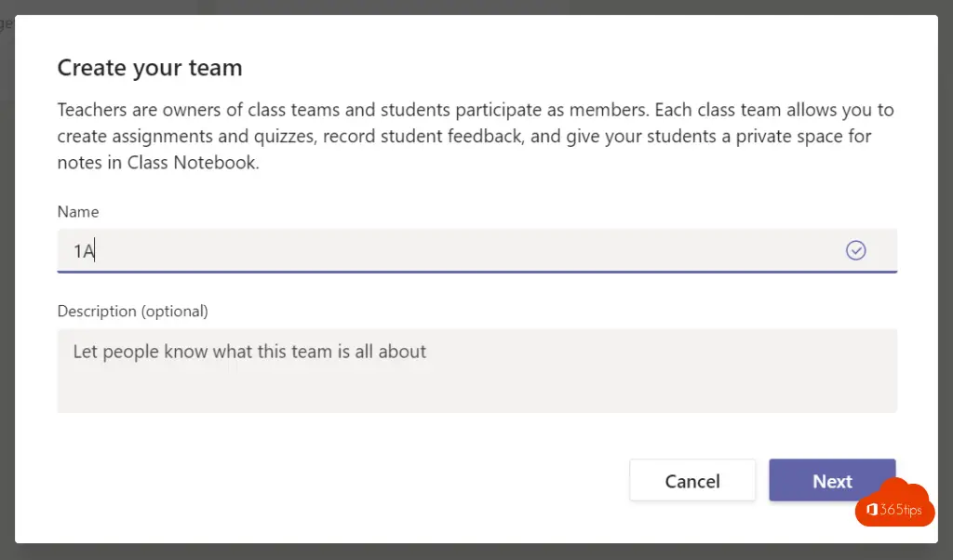Click the typed text 1A in Name field
The image size is (953, 560).
pyautogui.click(x=84, y=251)
